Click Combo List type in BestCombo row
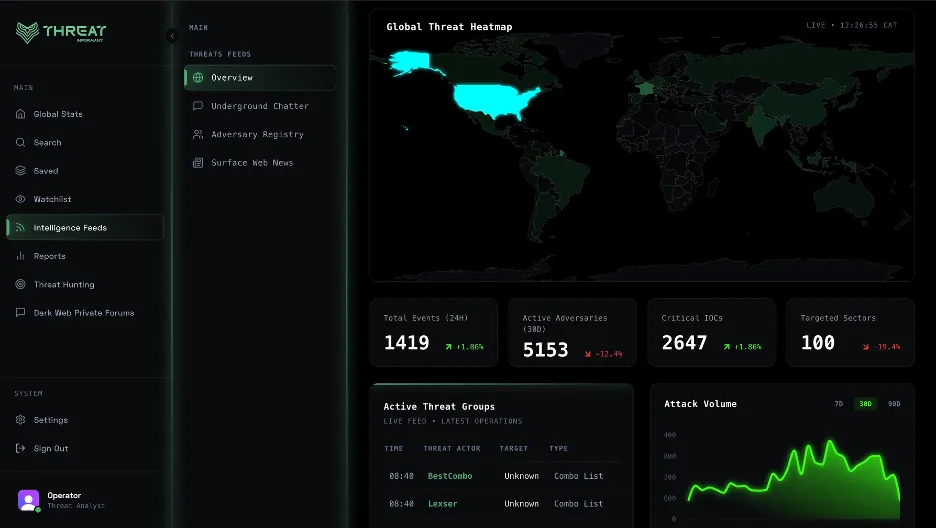936x528 pixels. pyautogui.click(x=578, y=476)
